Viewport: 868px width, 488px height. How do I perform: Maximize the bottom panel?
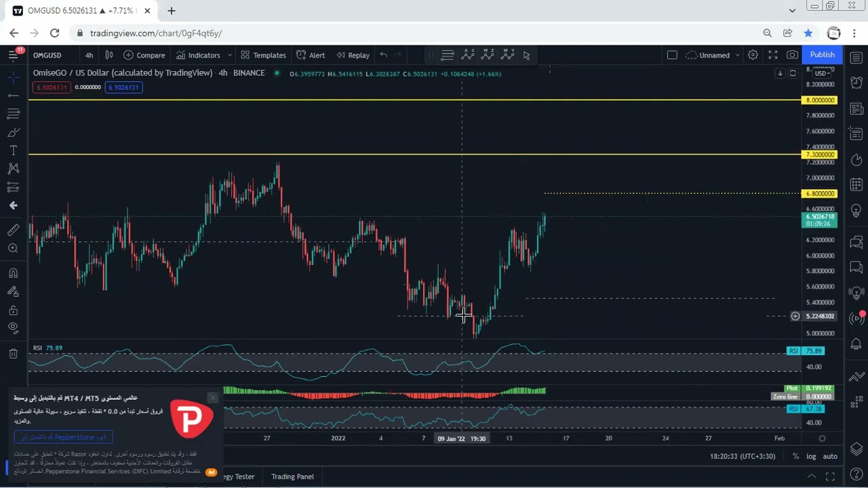tap(830, 476)
